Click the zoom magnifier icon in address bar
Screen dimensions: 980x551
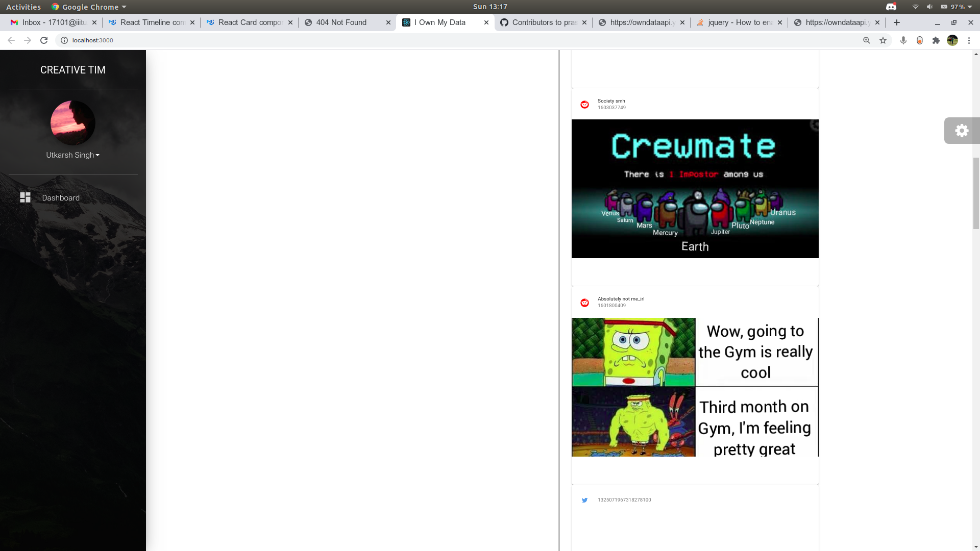[x=867, y=40]
